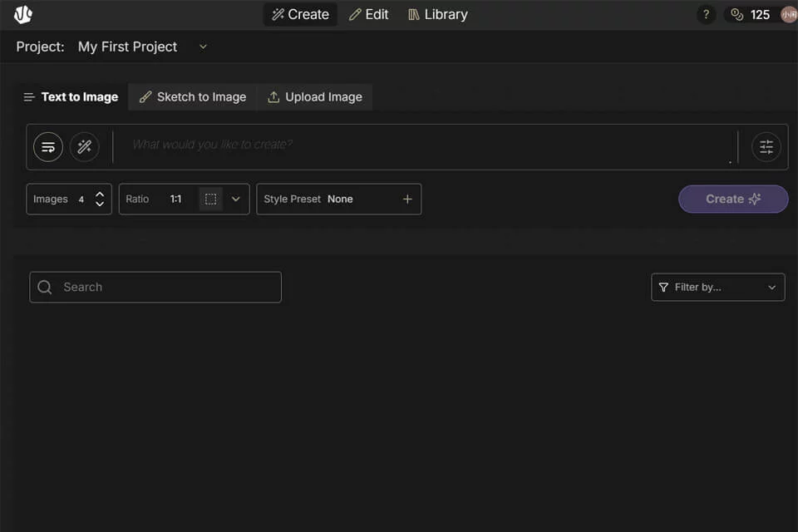Viewport: 798px width, 532px height.
Task: Toggle the text prompt mode circle button
Action: [48, 146]
